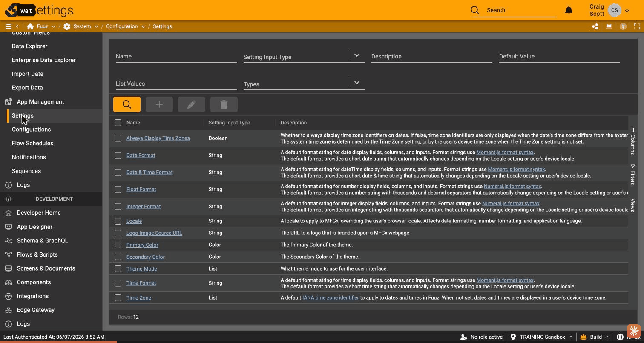Toggle the hamburger navigation menu icon

[8, 26]
